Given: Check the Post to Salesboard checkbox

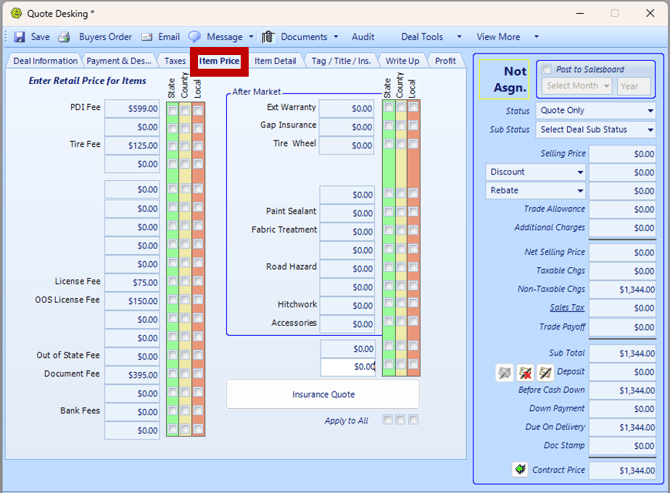Looking at the screenshot, I should pos(547,69).
